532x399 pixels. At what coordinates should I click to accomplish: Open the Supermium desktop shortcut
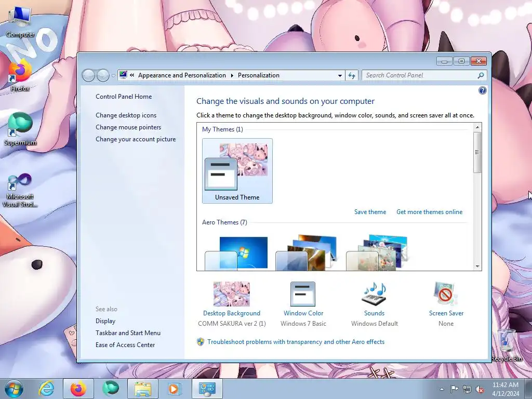point(20,129)
